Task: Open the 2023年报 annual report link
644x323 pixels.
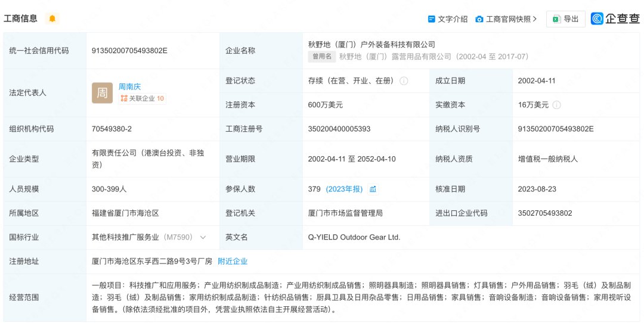Action: point(344,189)
